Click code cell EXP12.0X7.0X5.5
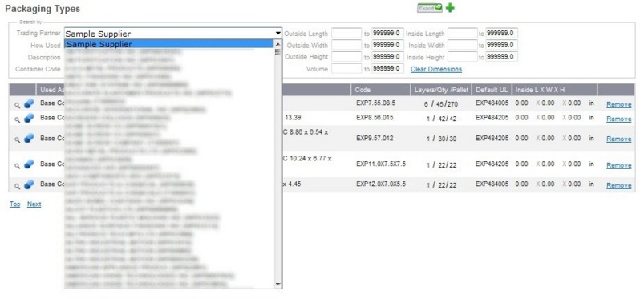Image resolution: width=644 pixels, height=299 pixels. click(x=381, y=184)
